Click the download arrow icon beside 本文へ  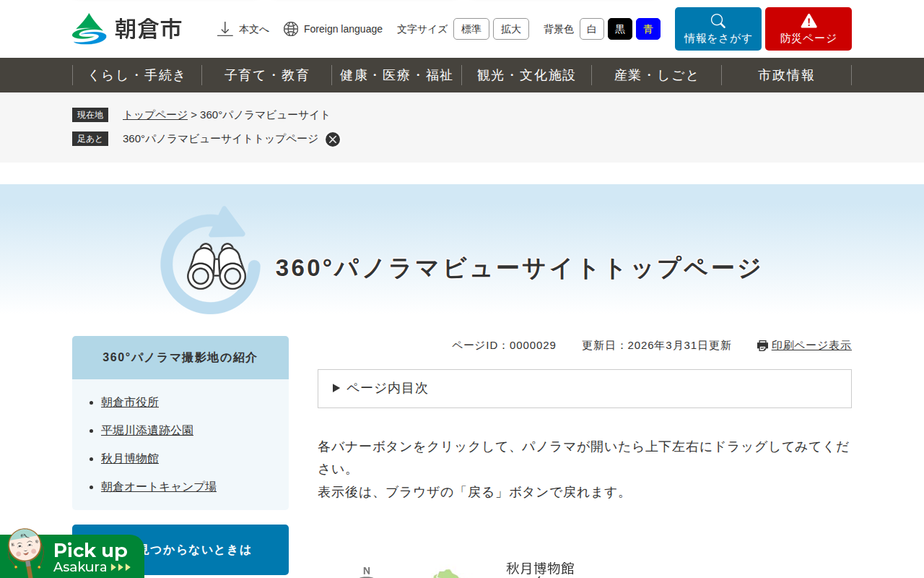pos(225,29)
